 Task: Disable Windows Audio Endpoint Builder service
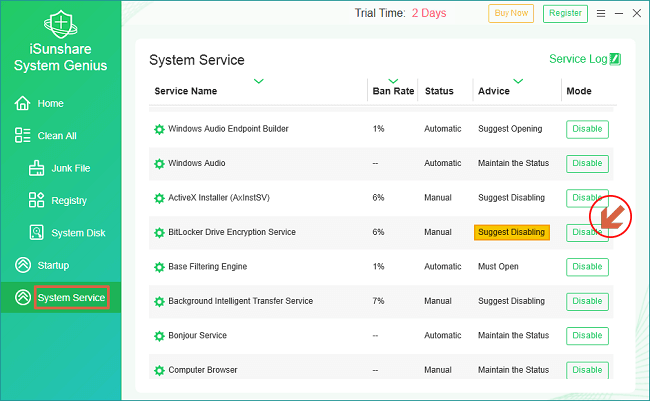pos(587,129)
